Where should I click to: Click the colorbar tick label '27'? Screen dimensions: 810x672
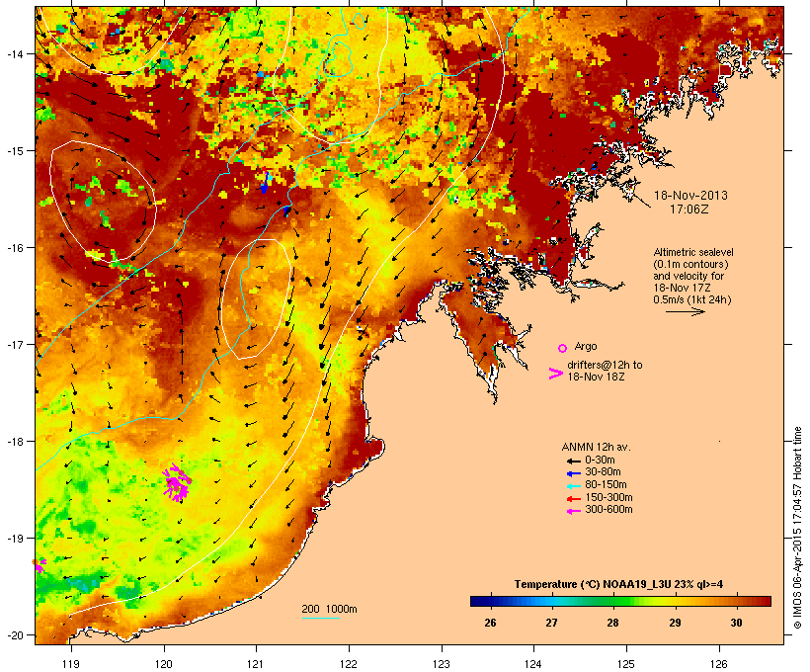[x=552, y=623]
